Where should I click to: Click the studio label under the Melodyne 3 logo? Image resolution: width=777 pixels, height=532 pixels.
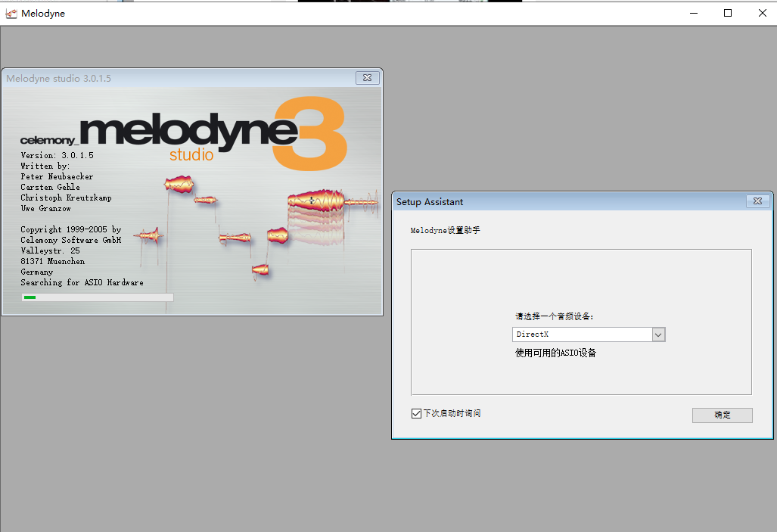click(x=191, y=154)
